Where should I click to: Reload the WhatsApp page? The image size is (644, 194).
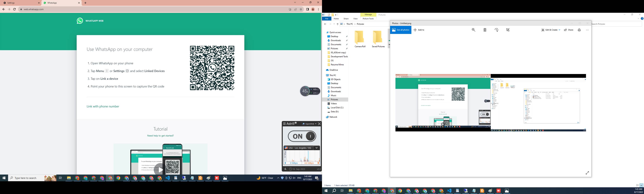click(15, 9)
